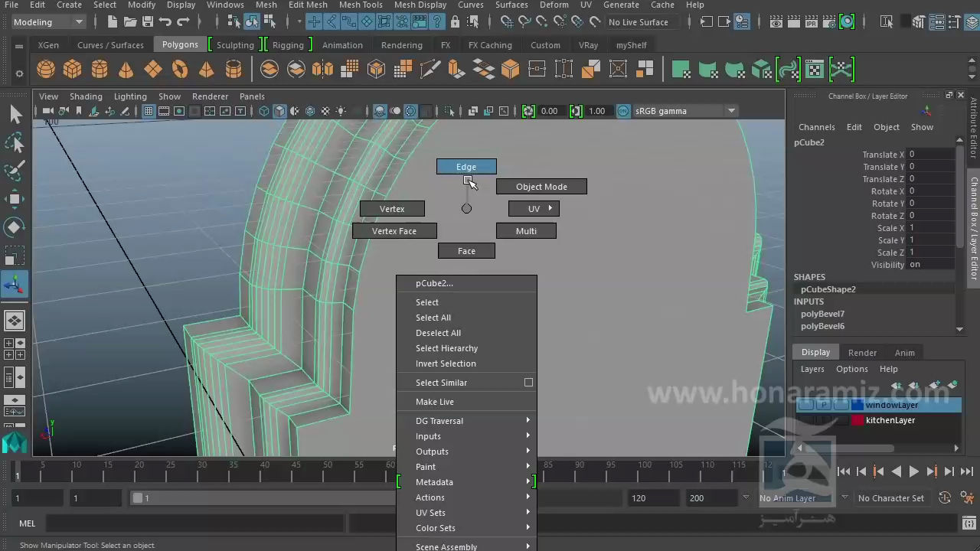Toggle smooth shade all cube icon

279,111
